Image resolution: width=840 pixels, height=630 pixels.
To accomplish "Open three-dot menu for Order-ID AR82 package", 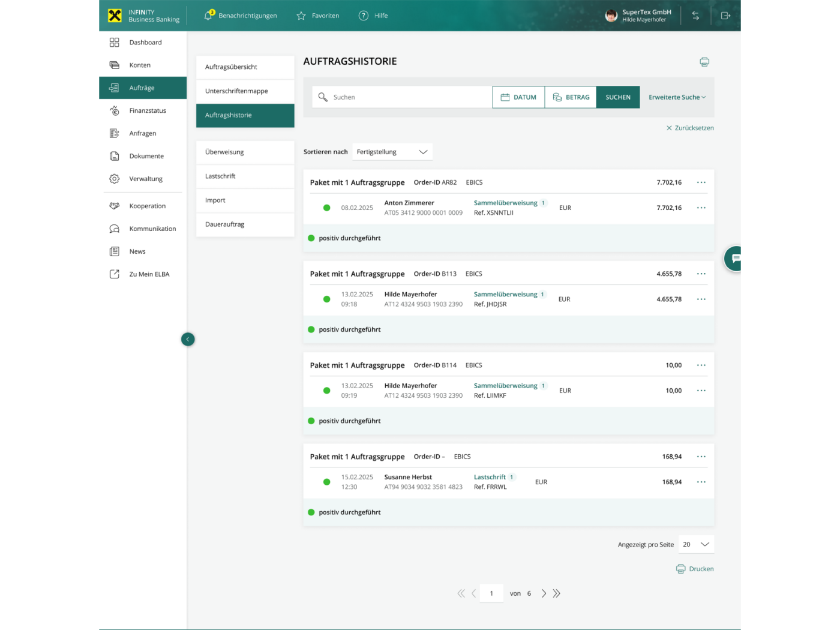I will click(x=701, y=182).
